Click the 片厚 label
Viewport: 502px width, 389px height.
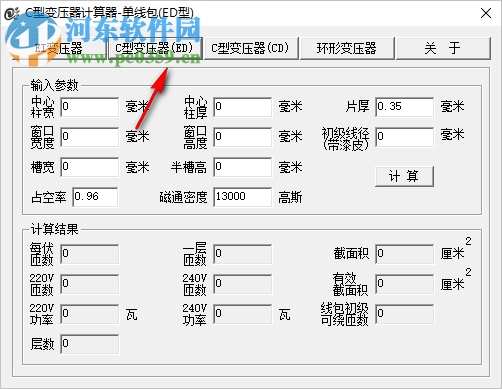coord(357,107)
